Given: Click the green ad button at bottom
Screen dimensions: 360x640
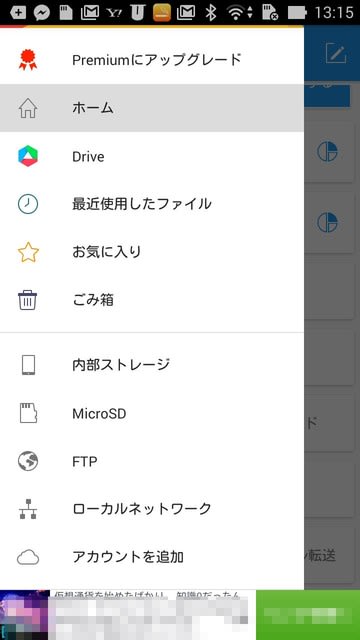Looking at the screenshot, I should point(308,615).
